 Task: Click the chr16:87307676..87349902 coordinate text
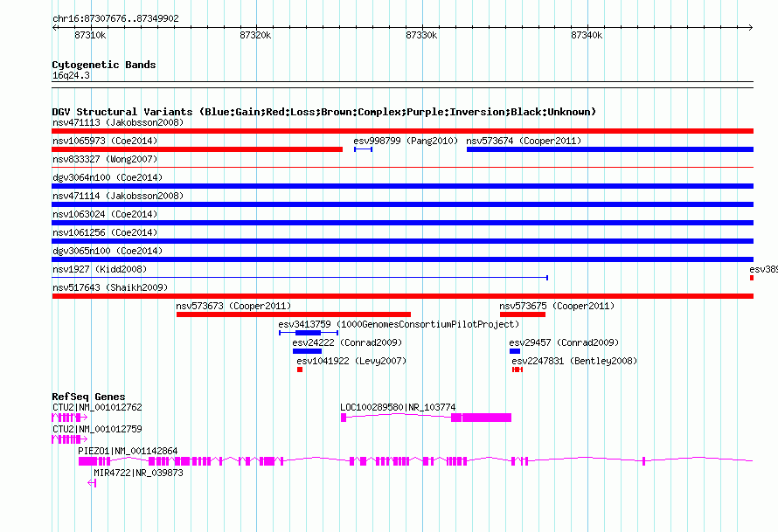[115, 19]
